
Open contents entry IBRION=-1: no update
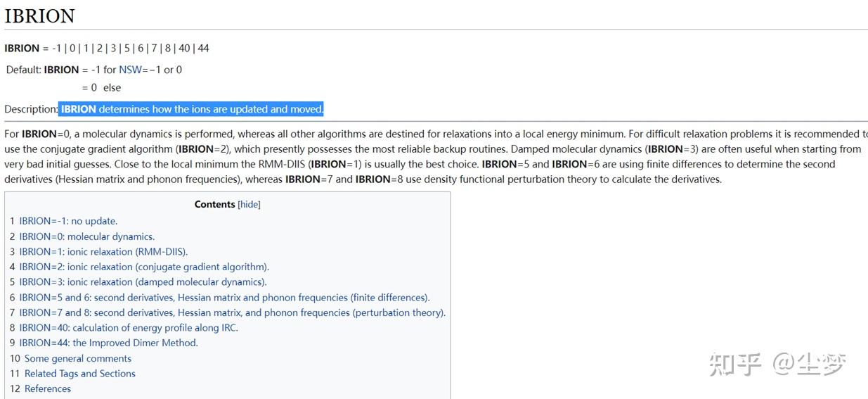tap(68, 221)
